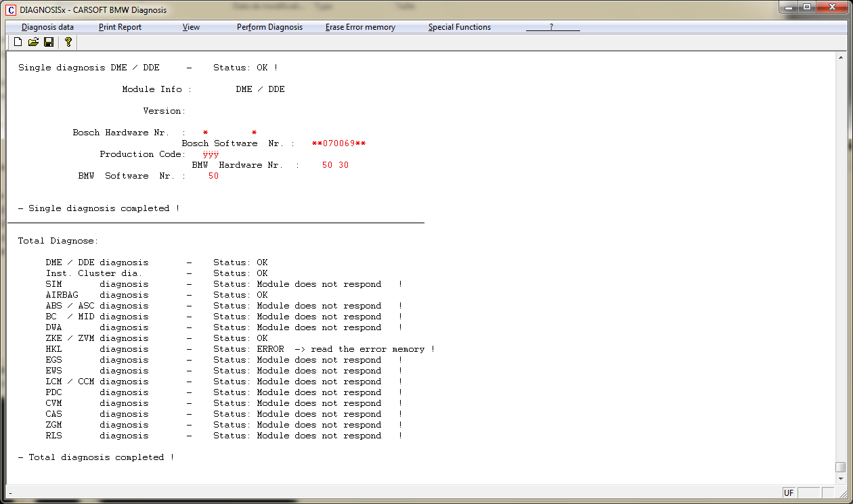853x504 pixels.
Task: Open the Perform Diagnosis menu
Action: pyautogui.click(x=269, y=27)
